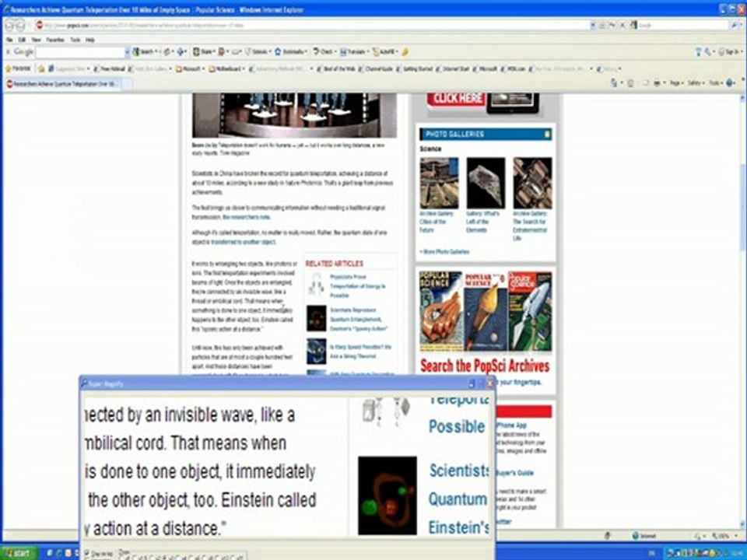Click the Google Toolbar wrench settings icon
The height and width of the screenshot is (560, 747).
click(x=708, y=51)
